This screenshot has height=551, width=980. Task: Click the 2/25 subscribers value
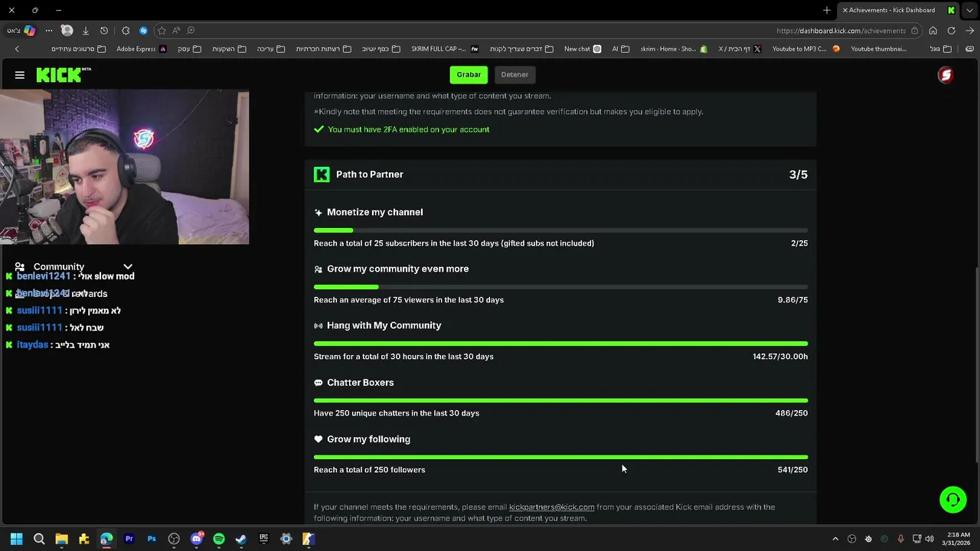(799, 243)
